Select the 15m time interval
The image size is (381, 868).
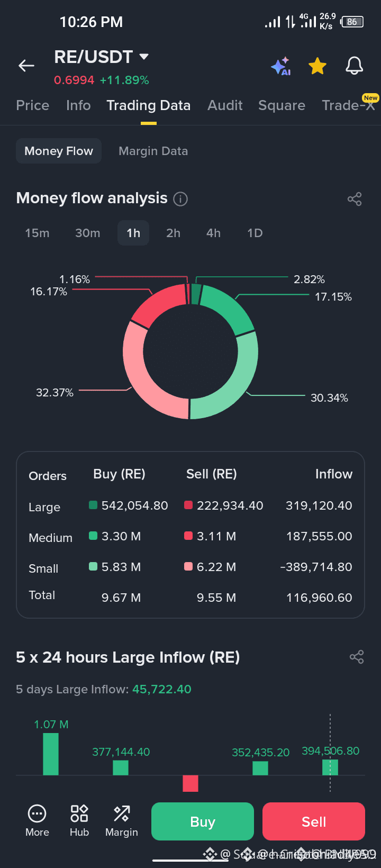(37, 233)
